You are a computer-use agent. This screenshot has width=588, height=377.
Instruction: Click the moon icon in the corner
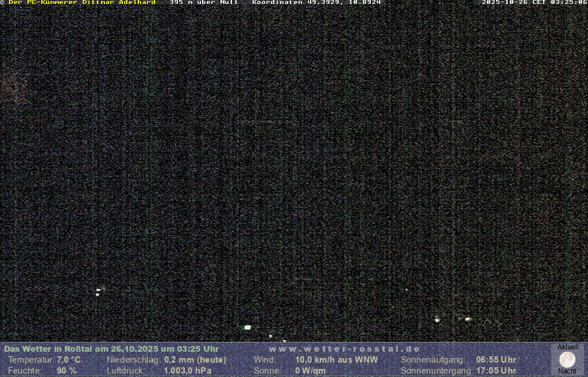567,360
